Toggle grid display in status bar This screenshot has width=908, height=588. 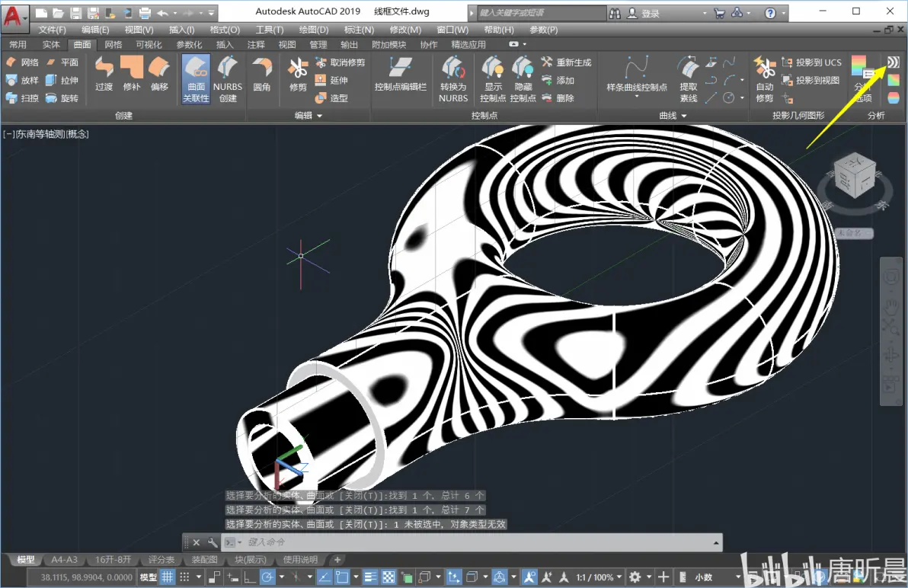(x=168, y=577)
